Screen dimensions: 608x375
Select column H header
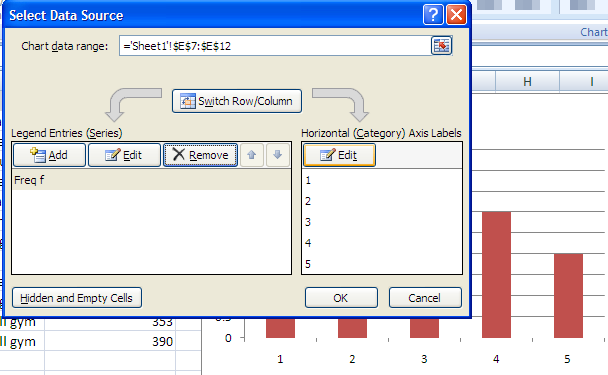click(x=527, y=81)
